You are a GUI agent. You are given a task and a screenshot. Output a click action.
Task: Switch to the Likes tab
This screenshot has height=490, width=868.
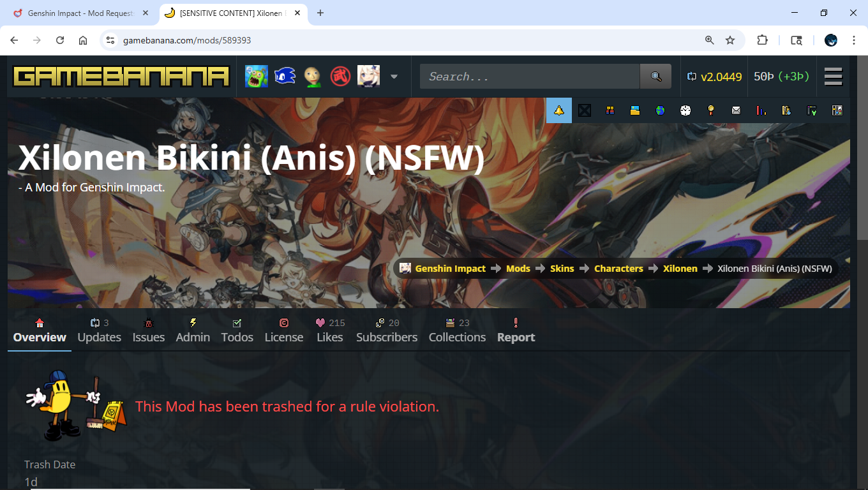(330, 331)
